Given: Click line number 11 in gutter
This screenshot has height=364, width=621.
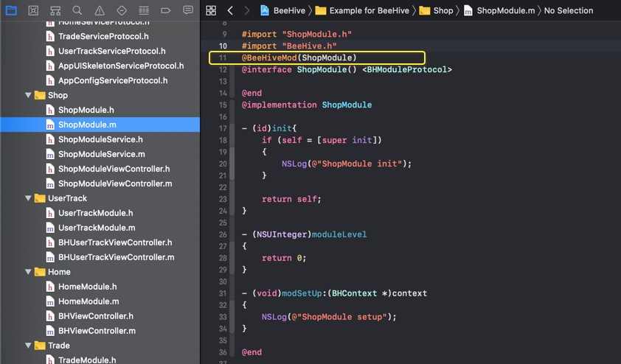Looking at the screenshot, I should tap(223, 57).
